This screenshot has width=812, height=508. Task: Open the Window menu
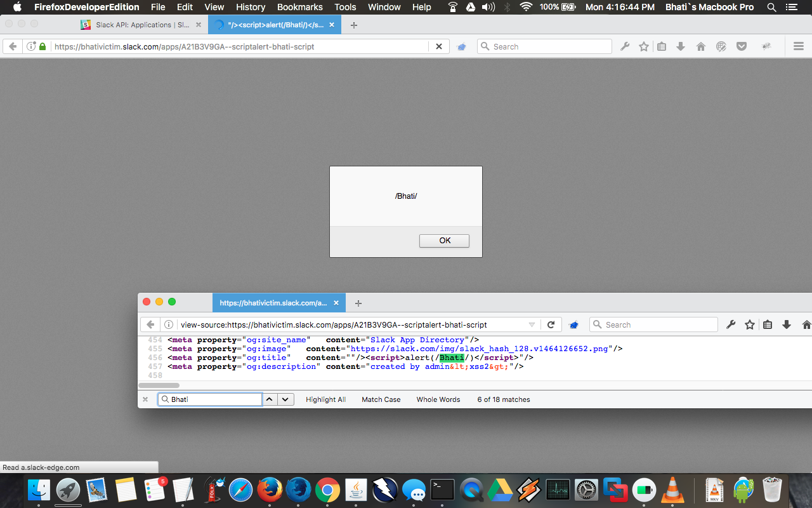pos(384,7)
